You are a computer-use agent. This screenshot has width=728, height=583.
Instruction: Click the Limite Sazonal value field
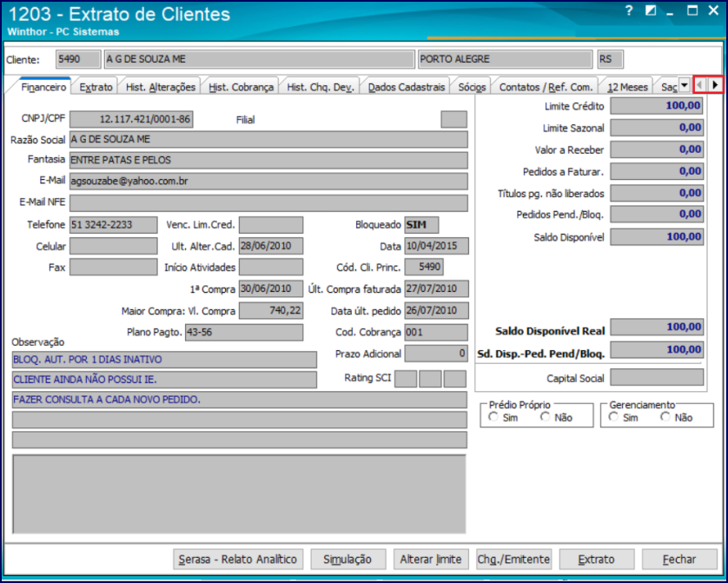coord(657,127)
